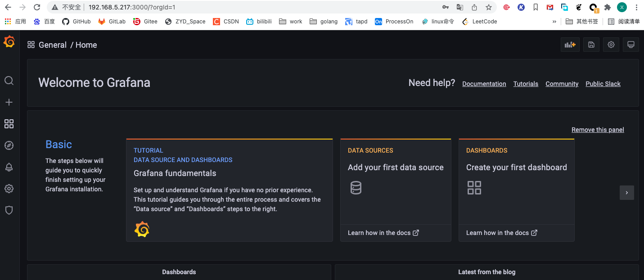The image size is (644, 280).
Task: Open the 应用 apps shortcut
Action: pyautogui.click(x=15, y=22)
